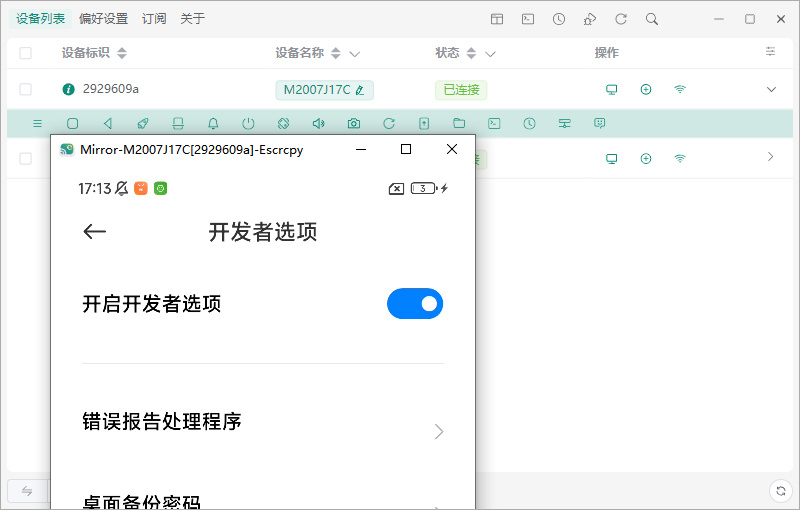The height and width of the screenshot is (510, 800).
Task: Click the back triangle in control bar
Action: [108, 123]
